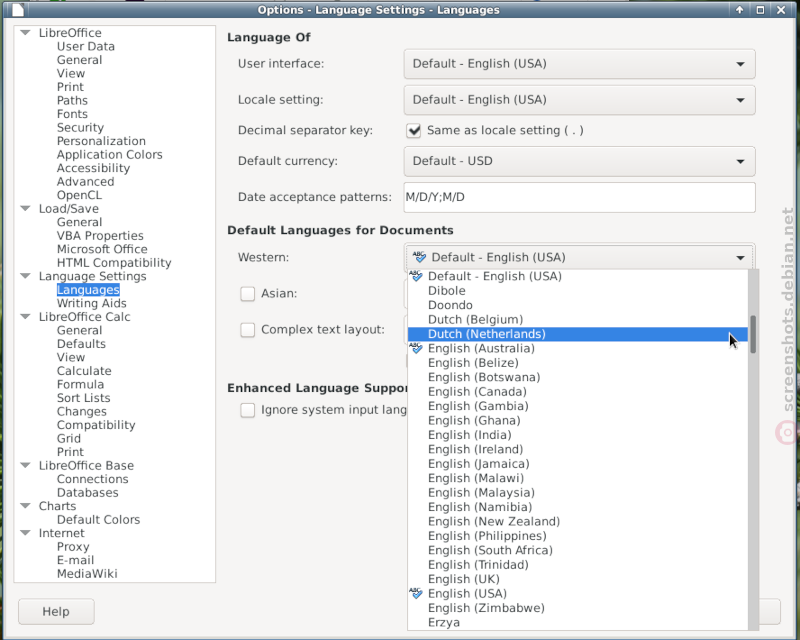Screen dimensions: 800x640
Task: Open HTML Compatibility settings
Action: tap(114, 263)
